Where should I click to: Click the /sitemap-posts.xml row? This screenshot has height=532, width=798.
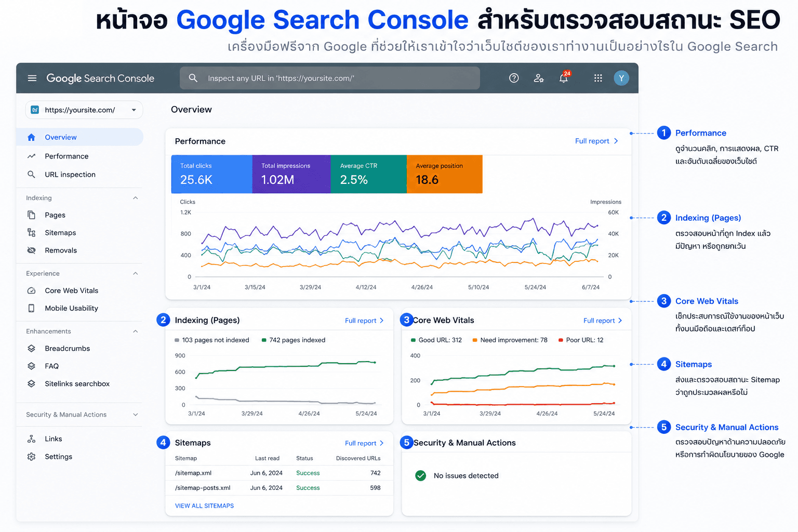[279, 488]
